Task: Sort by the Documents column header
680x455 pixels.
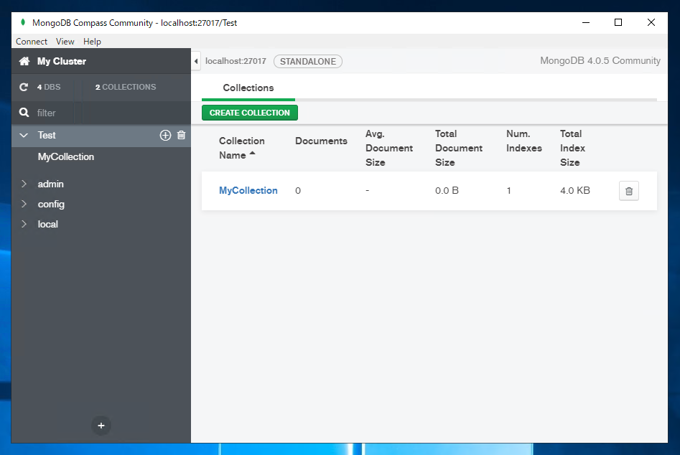Action: pyautogui.click(x=321, y=141)
